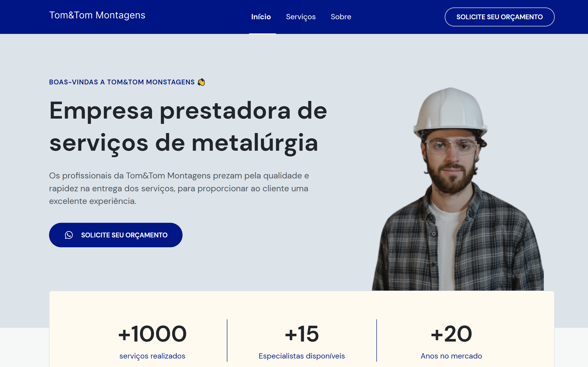This screenshot has width=588, height=367.
Task: Click the serviços realizados label
Action: 152,356
